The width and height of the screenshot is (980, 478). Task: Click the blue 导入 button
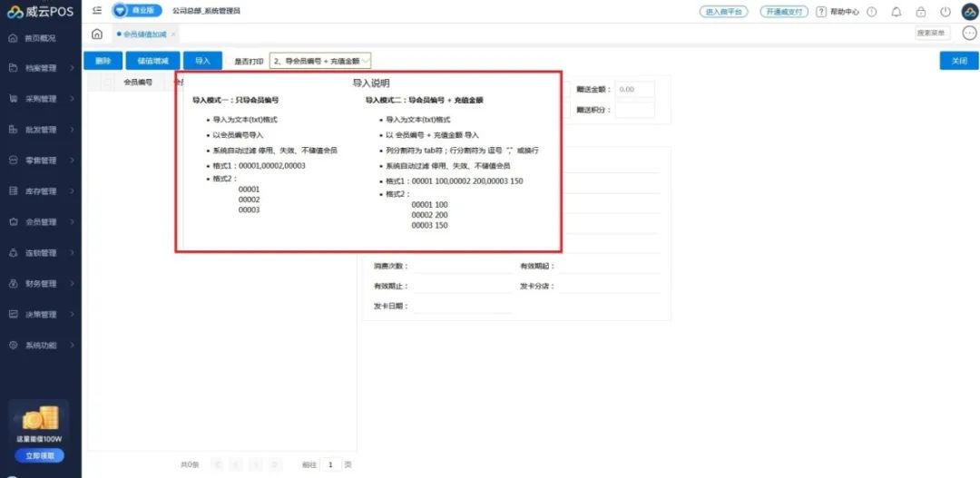[202, 61]
